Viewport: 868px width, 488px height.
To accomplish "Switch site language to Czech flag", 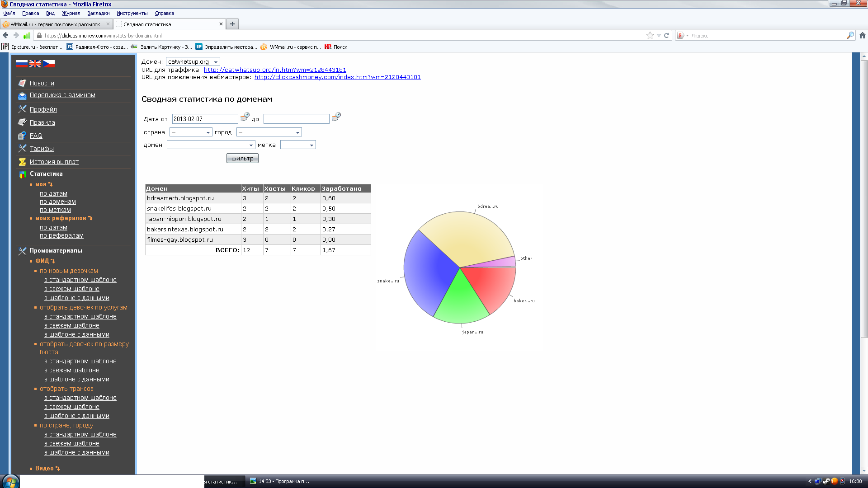I will pyautogui.click(x=49, y=64).
